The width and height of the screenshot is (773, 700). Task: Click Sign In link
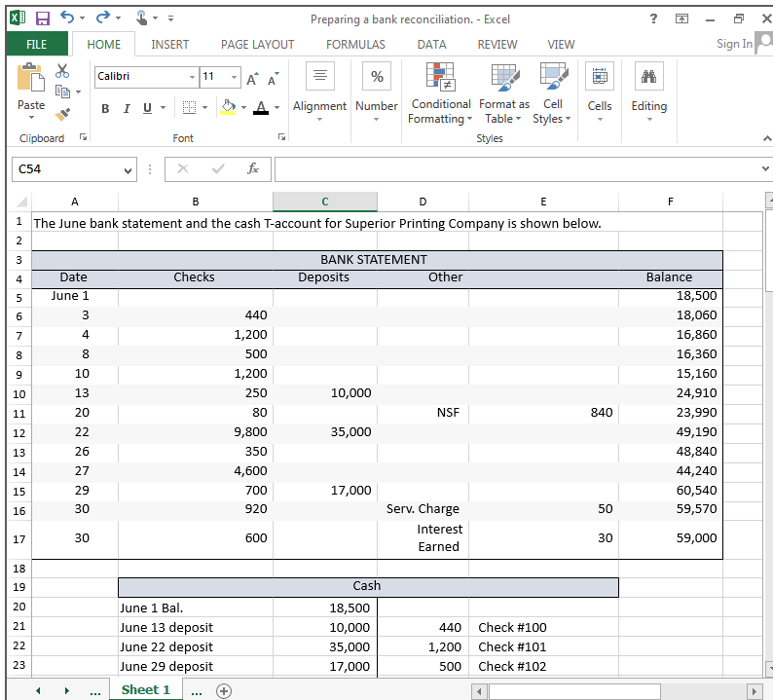(x=734, y=44)
